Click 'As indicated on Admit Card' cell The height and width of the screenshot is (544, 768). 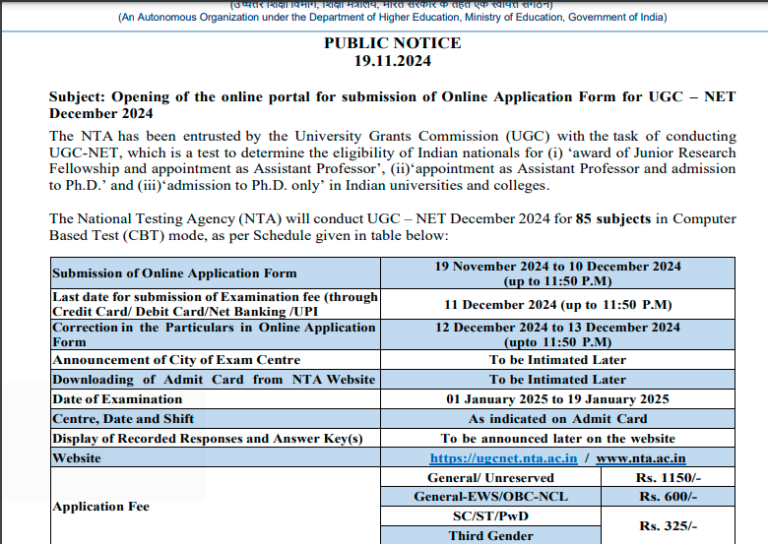click(558, 419)
